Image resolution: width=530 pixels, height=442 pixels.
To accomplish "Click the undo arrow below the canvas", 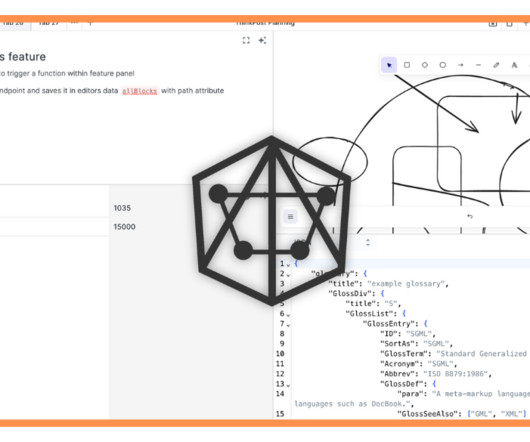I will coord(470,216).
